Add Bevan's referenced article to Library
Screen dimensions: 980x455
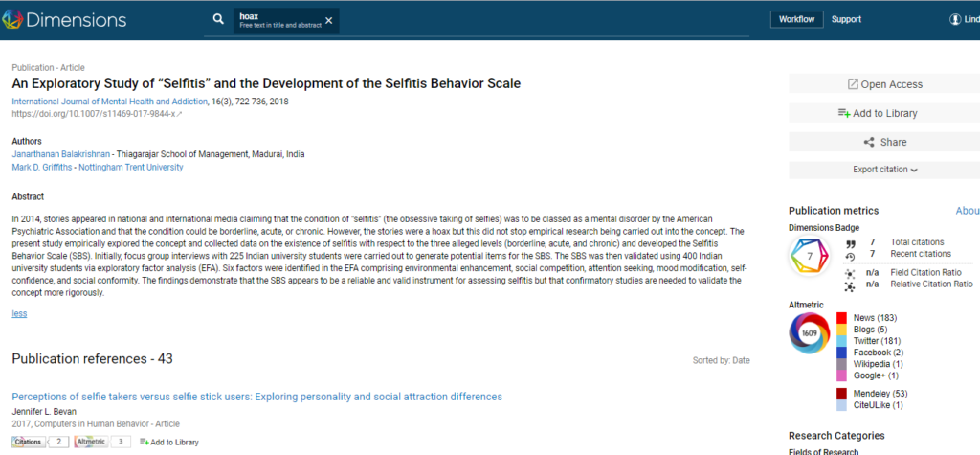169,442
